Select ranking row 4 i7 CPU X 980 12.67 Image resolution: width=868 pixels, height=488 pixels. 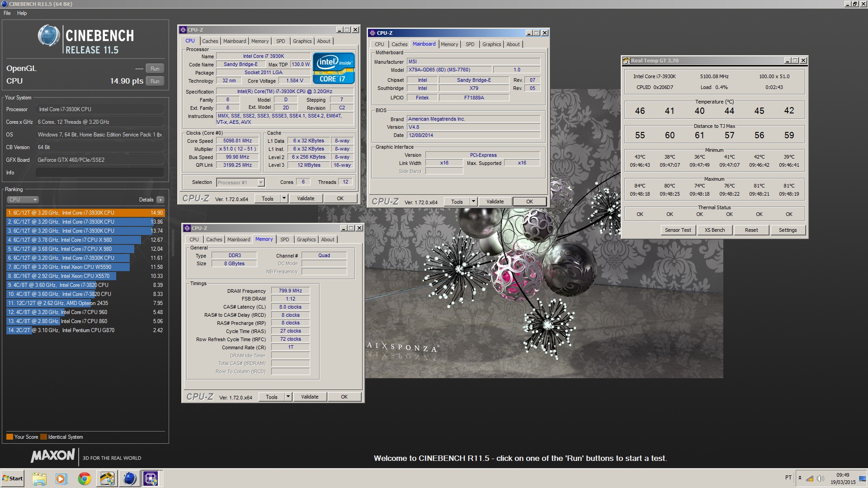[x=85, y=240]
